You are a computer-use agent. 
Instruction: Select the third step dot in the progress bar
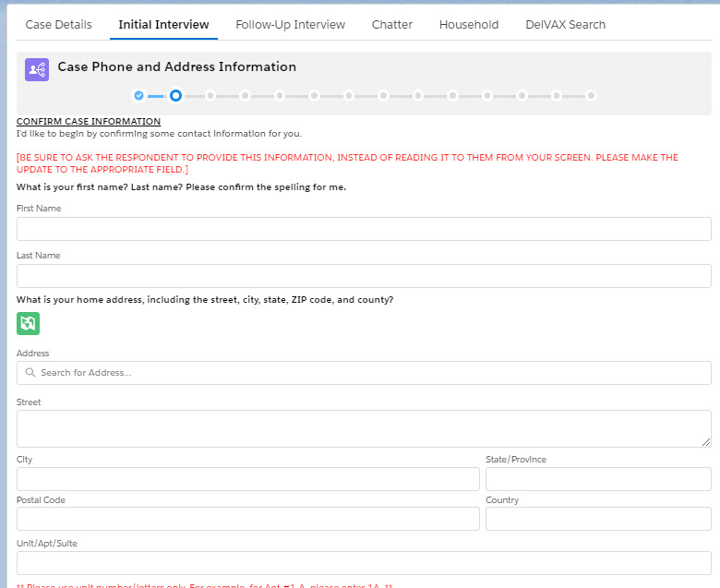pos(210,95)
